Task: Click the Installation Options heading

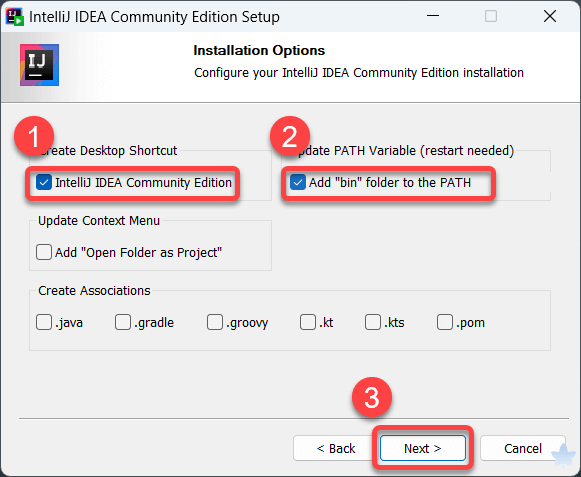Action: tap(259, 50)
